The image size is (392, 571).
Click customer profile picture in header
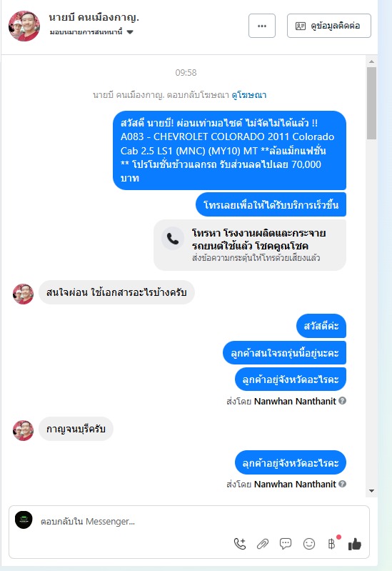(24, 26)
